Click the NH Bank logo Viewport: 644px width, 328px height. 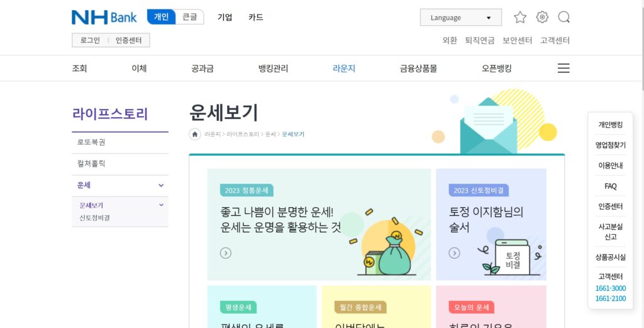104,17
